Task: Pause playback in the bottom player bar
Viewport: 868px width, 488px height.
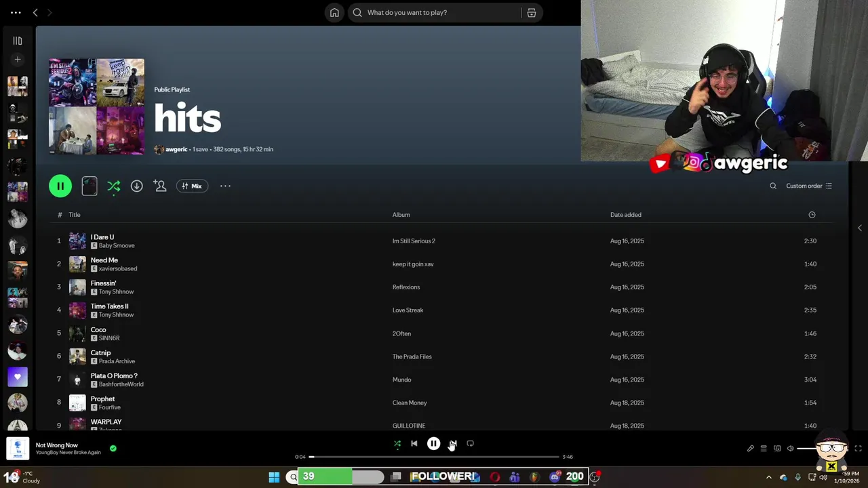Action: pyautogui.click(x=433, y=443)
